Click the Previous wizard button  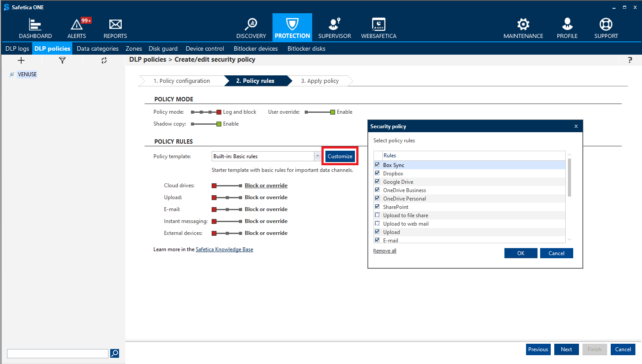(x=538, y=349)
